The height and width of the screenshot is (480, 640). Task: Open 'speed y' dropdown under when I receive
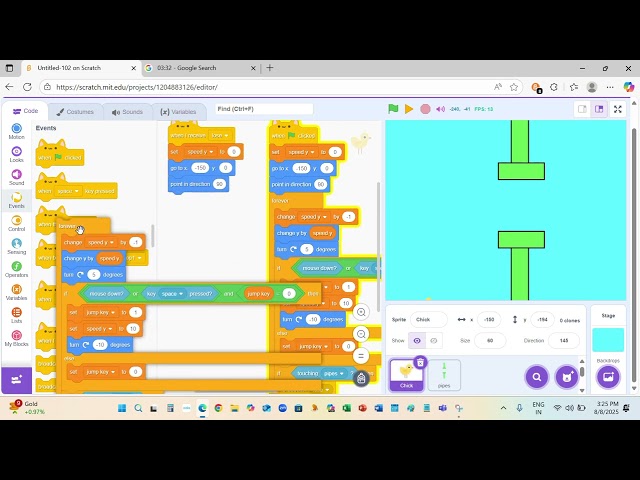[200, 152]
